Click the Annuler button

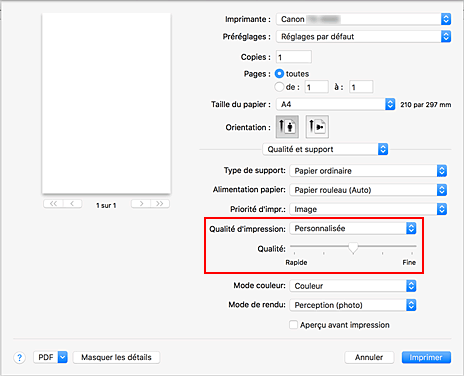point(369,357)
